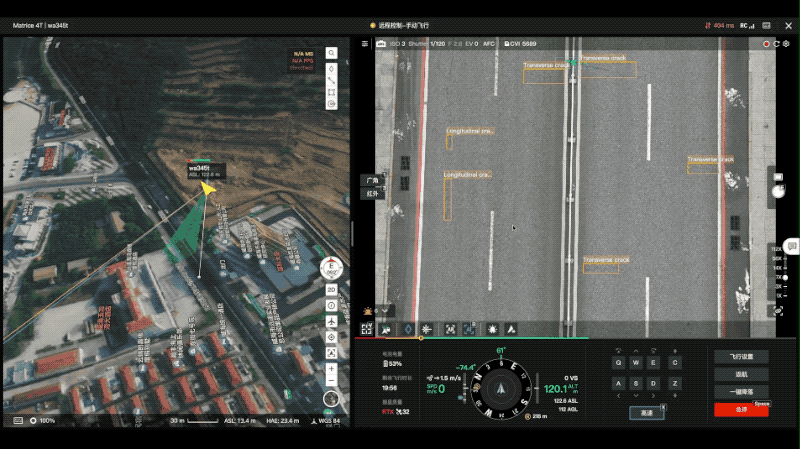Image resolution: width=800 pixels, height=449 pixels.
Task: Click the camera mode icon in camera bar
Action: click(381, 44)
